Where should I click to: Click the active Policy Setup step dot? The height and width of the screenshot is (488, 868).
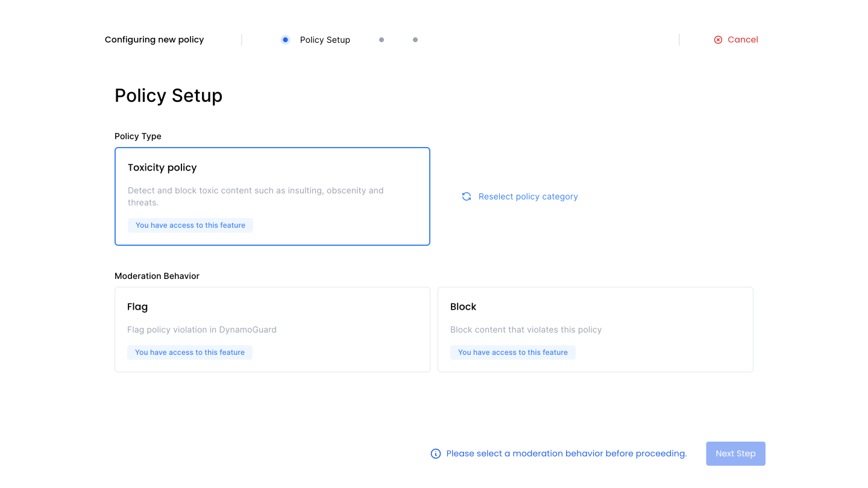pos(285,40)
